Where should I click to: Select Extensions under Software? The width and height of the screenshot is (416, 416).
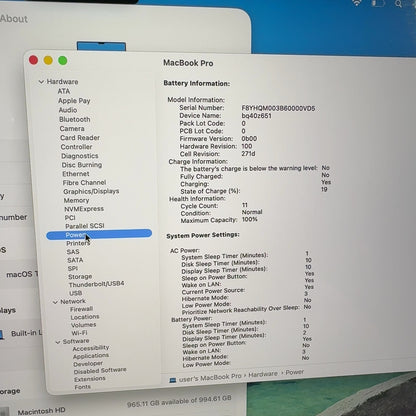point(90,379)
